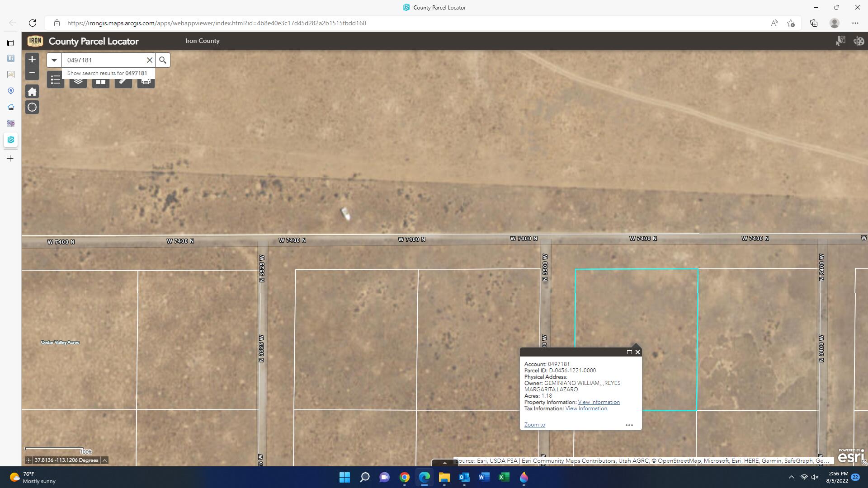
Task: Open the search source dropdown arrow
Action: [54, 60]
